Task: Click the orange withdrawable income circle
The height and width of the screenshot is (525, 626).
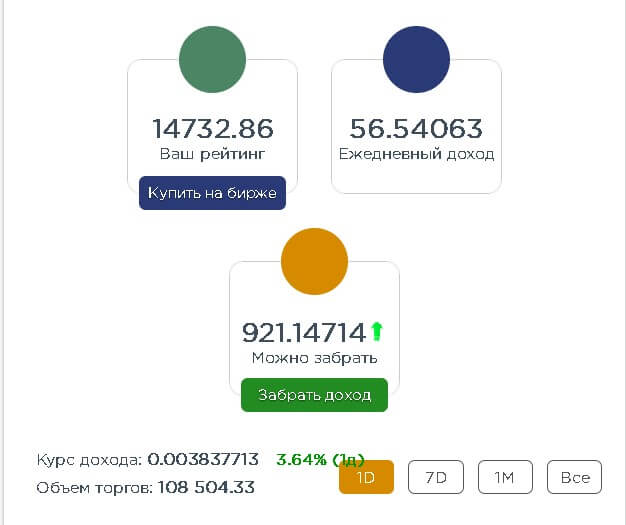Action: [315, 262]
